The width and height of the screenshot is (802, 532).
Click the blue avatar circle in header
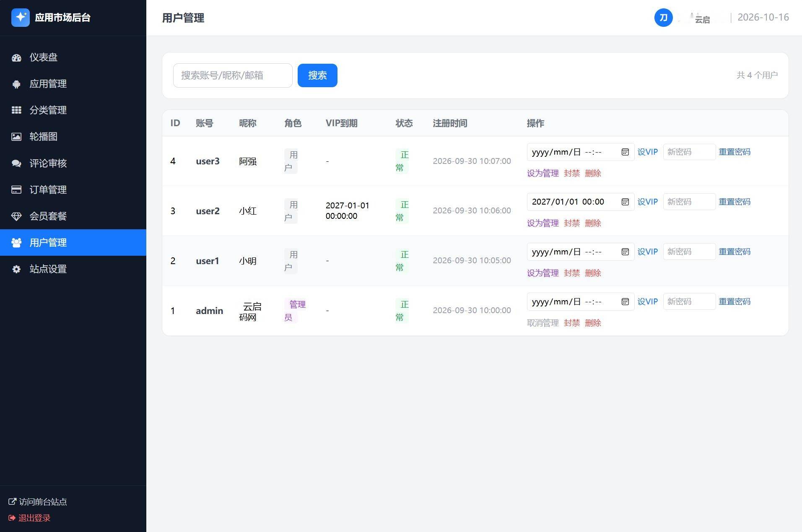[663, 18]
